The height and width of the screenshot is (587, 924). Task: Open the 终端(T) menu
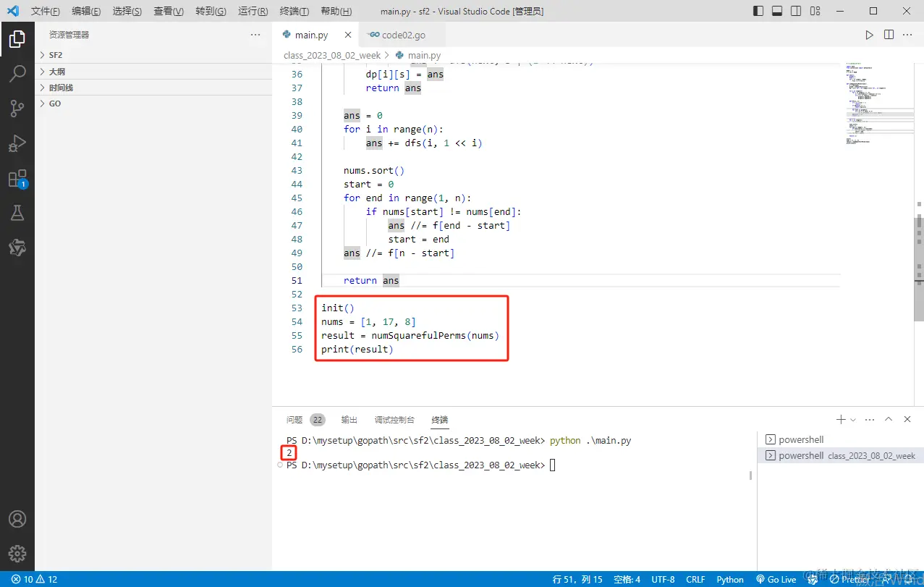point(294,11)
